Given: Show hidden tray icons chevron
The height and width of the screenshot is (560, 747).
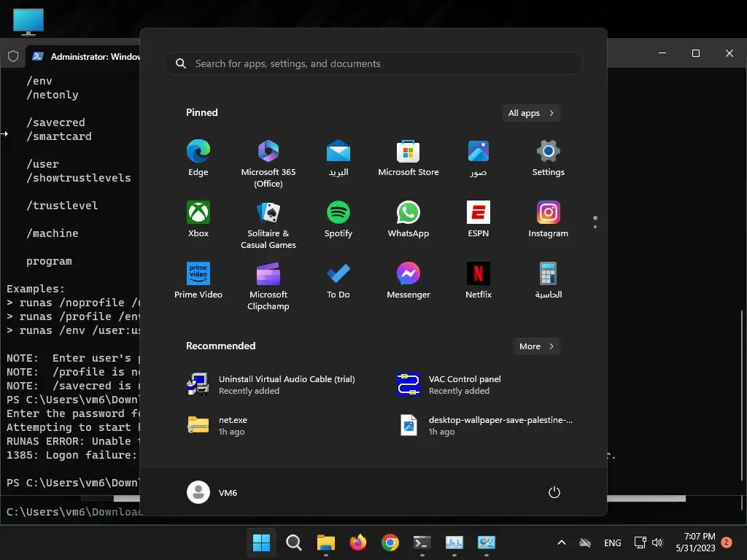Looking at the screenshot, I should coord(562,542).
